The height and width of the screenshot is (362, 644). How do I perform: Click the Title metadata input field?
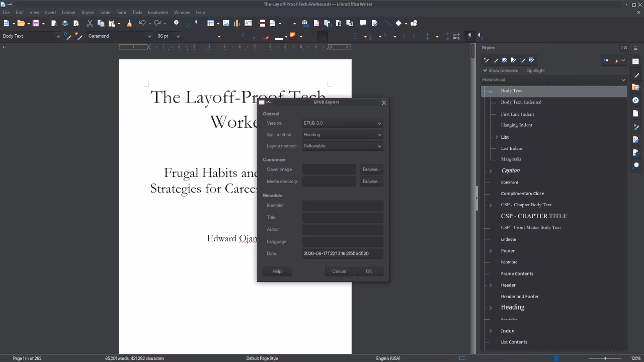click(x=343, y=217)
